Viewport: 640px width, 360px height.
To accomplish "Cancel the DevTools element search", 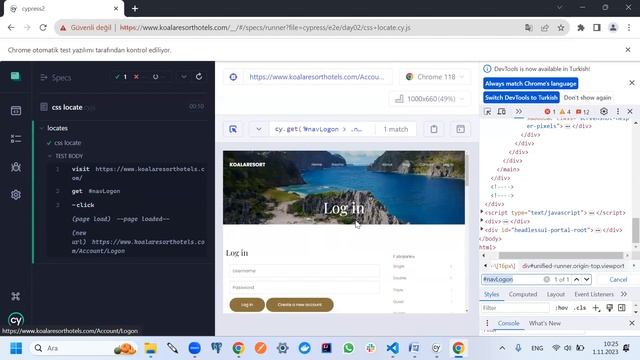I will coord(618,280).
